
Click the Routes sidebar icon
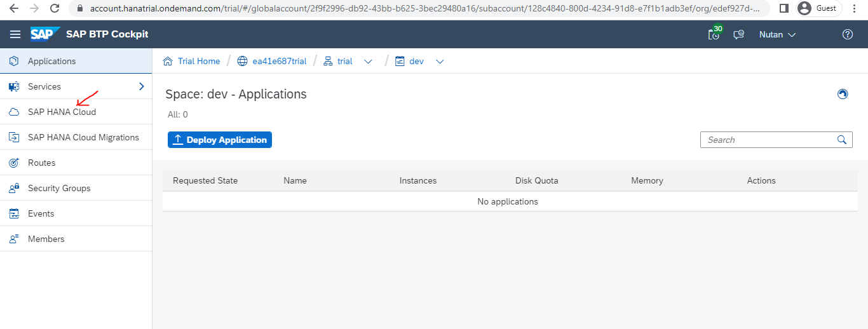tap(14, 163)
